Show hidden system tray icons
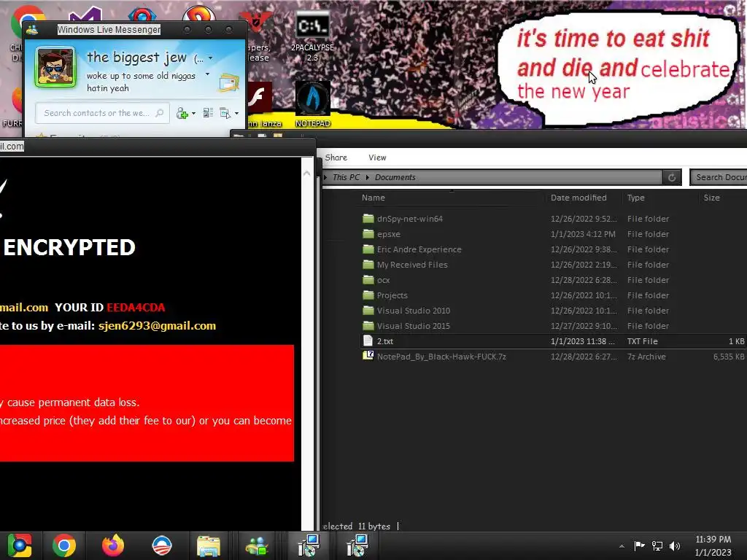The image size is (747, 560). 622,546
